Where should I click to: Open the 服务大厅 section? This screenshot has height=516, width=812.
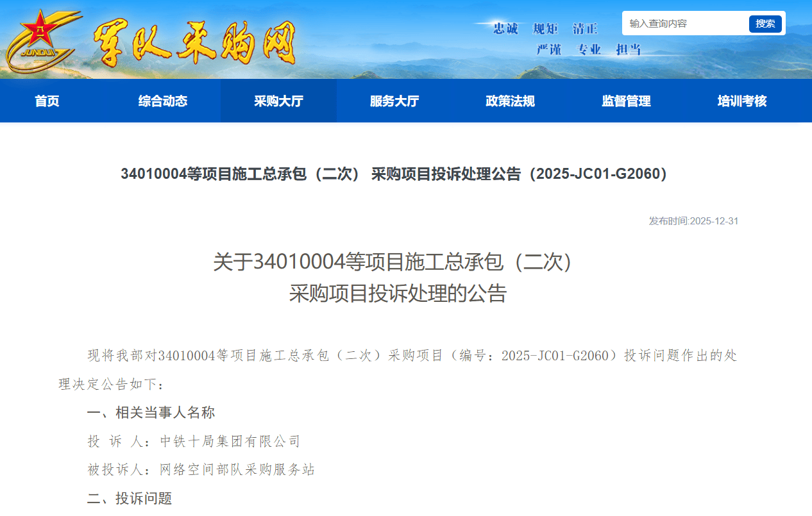394,101
